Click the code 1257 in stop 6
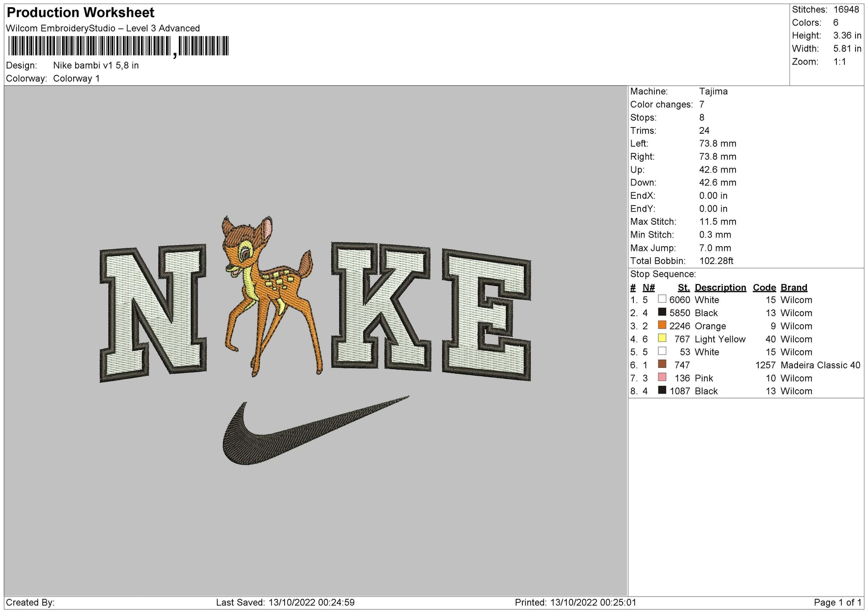Screen dimensions: 868x613 [x=765, y=365]
